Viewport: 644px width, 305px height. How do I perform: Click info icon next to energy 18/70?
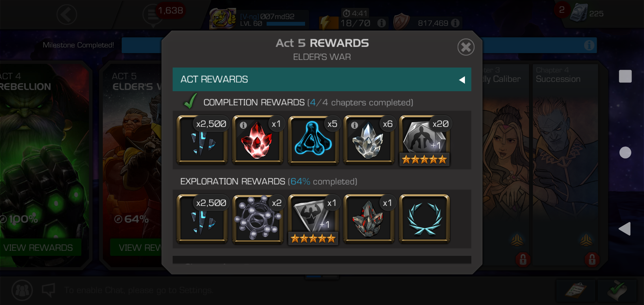pyautogui.click(x=381, y=23)
